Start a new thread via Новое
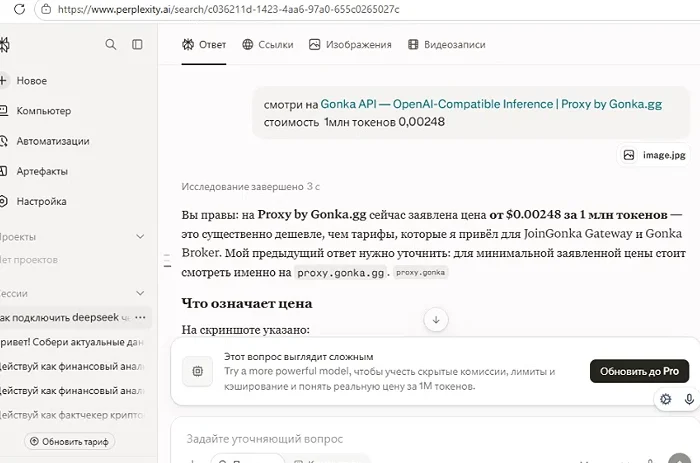The image size is (700, 463). (31, 81)
